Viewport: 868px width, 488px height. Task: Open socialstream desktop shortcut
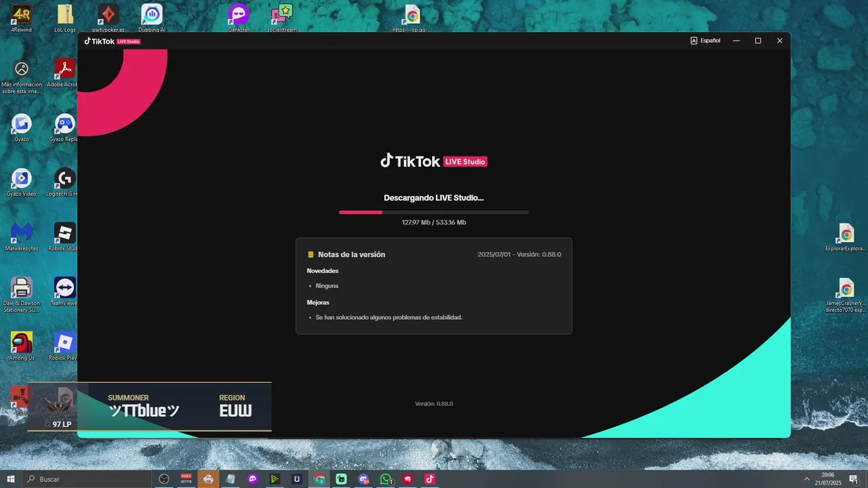click(x=281, y=18)
